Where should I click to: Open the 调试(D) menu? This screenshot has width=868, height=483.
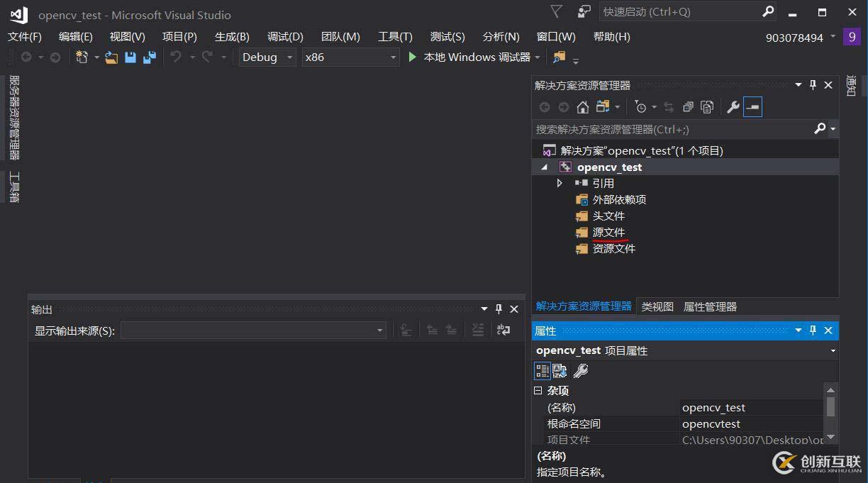click(285, 37)
